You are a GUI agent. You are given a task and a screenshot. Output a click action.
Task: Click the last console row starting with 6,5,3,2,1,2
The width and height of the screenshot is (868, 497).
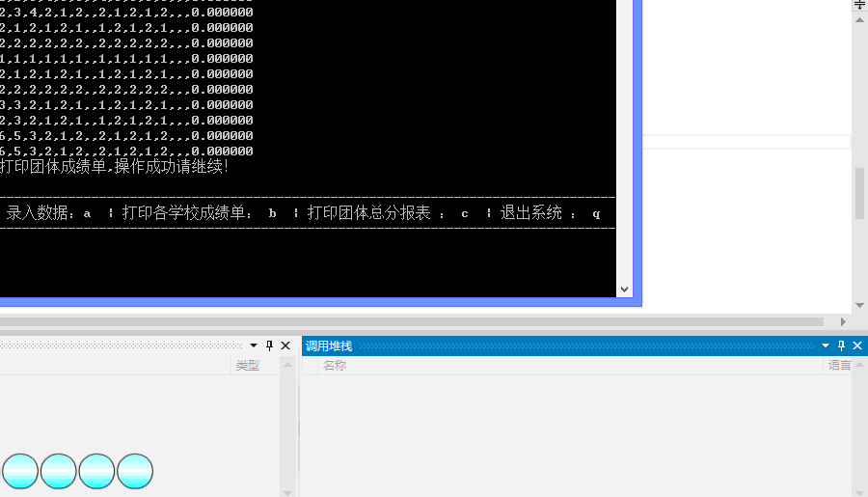126,152
